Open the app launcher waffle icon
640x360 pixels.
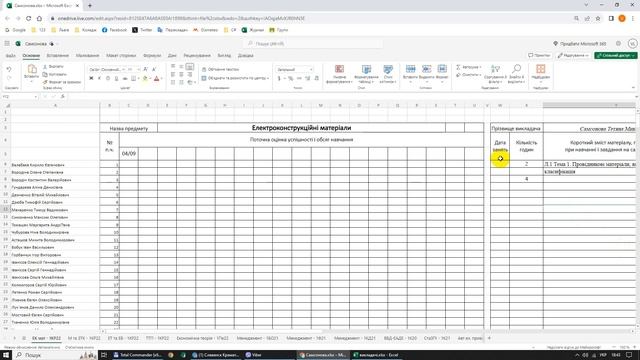(x=7, y=44)
